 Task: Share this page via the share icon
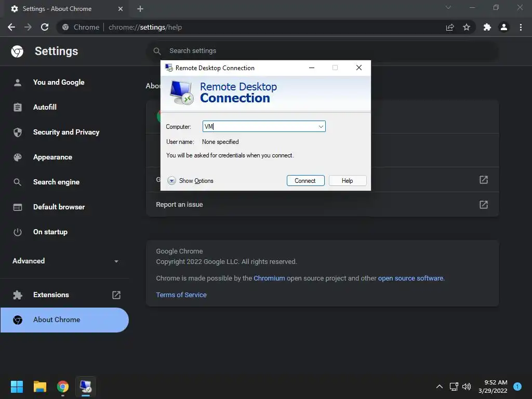(450, 27)
